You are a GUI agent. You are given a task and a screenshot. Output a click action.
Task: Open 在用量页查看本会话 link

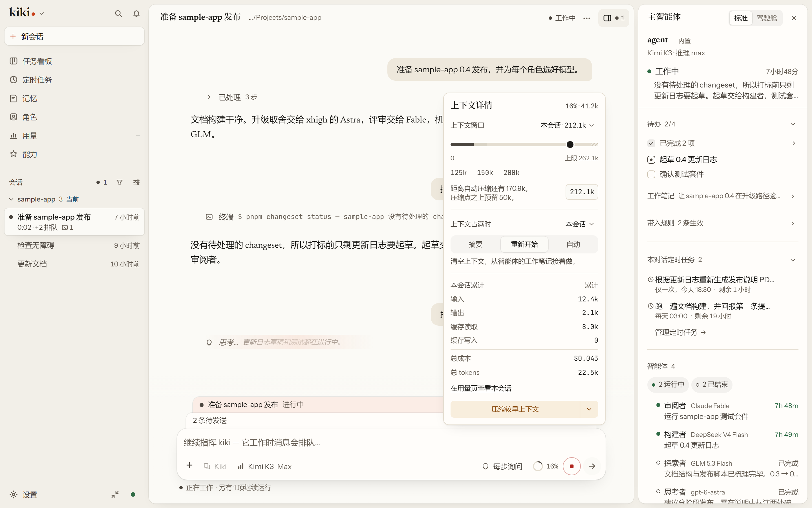point(480,388)
